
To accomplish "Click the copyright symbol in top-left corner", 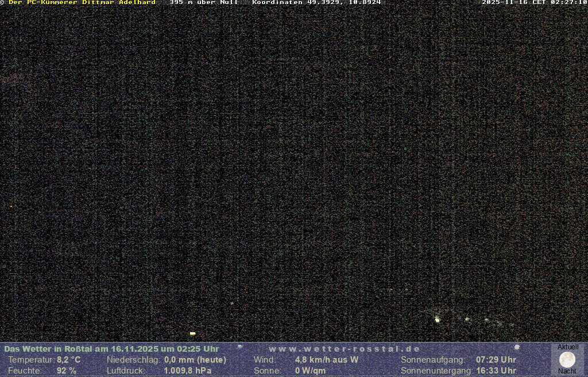I will coord(2,2).
